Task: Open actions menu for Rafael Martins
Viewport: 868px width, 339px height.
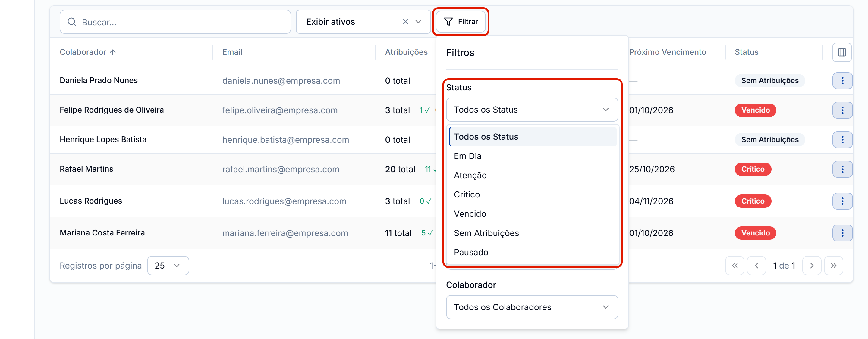Action: point(842,169)
